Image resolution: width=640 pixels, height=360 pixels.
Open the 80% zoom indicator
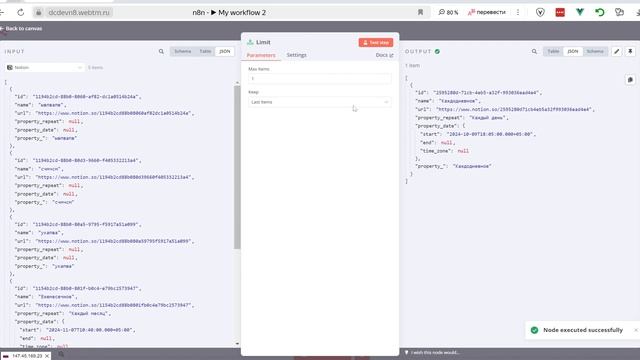[448, 13]
